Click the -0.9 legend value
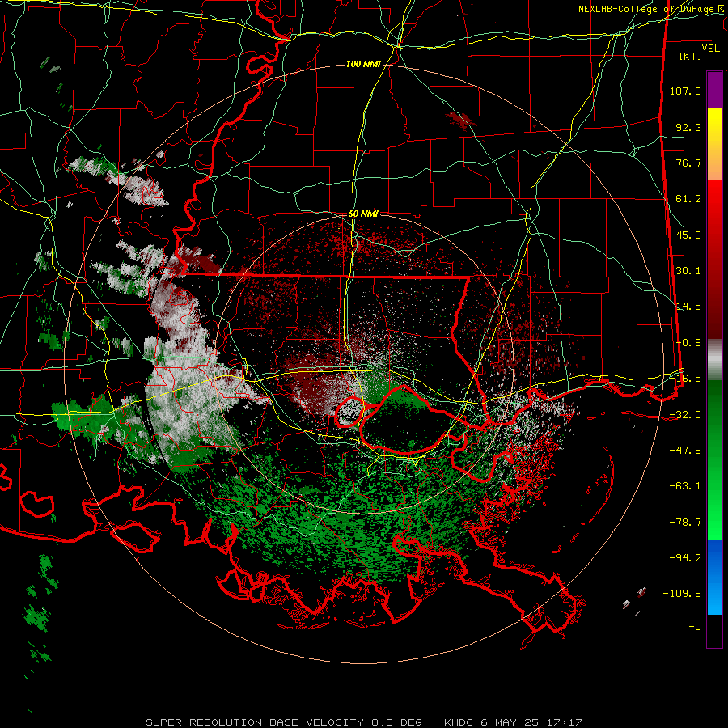Screen dimensions: 728x728 688,343
